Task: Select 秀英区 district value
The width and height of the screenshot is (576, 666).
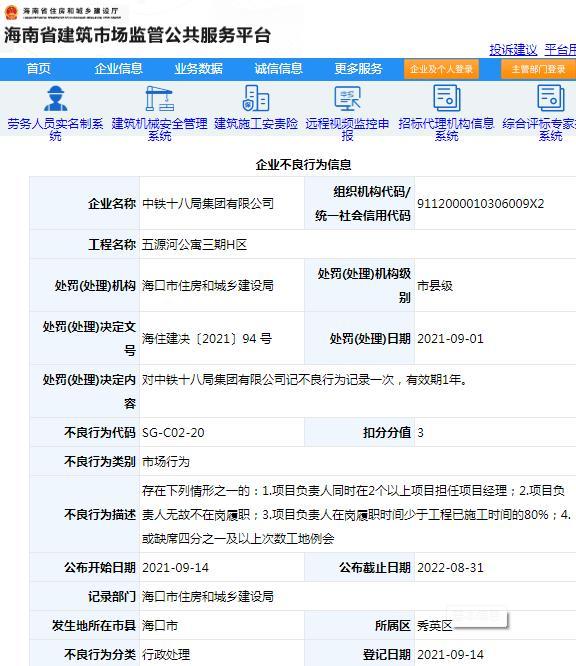Action: (435, 625)
